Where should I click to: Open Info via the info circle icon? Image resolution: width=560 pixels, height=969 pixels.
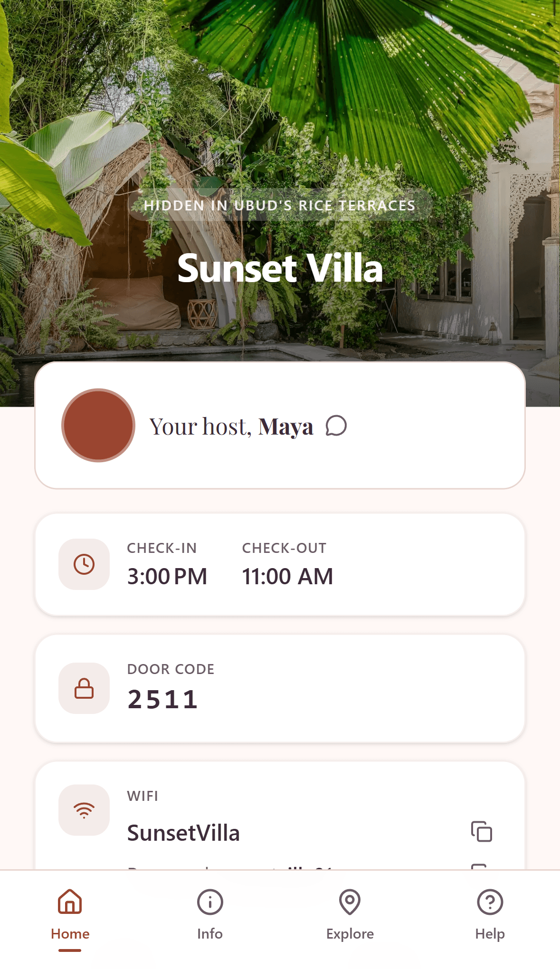210,902
